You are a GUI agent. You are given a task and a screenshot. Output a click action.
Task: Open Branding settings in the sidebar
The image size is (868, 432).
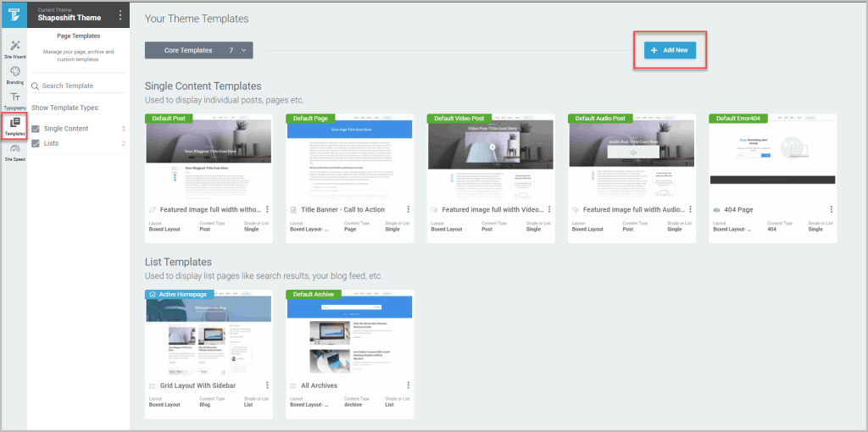click(x=14, y=75)
